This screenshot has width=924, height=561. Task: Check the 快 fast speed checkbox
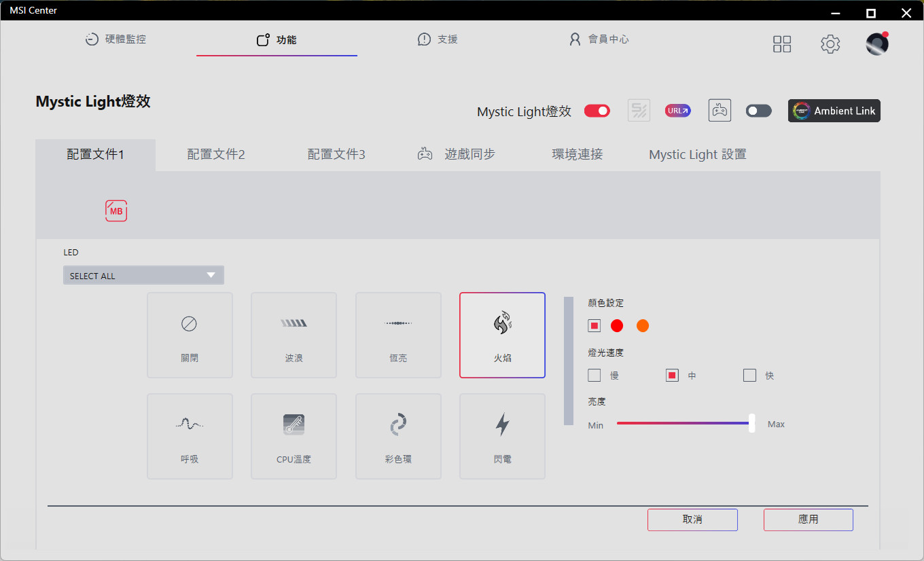[x=749, y=376]
